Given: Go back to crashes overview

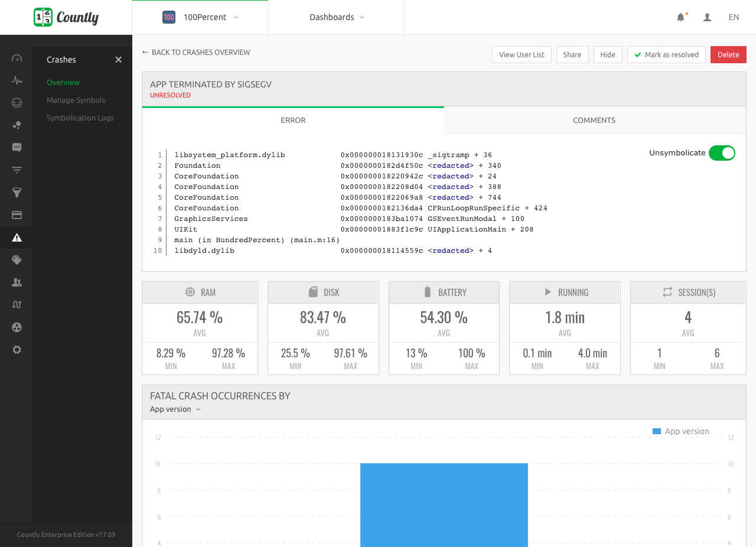Looking at the screenshot, I should (x=196, y=53).
